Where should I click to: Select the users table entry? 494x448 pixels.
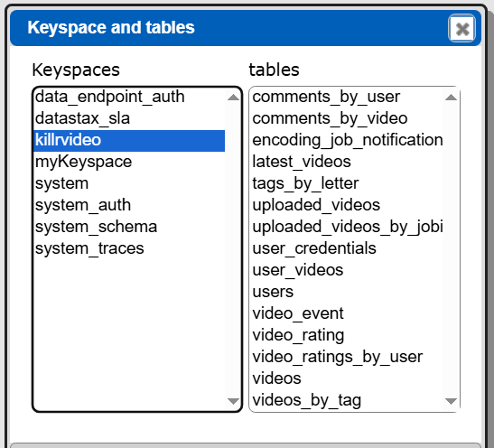[347, 292]
